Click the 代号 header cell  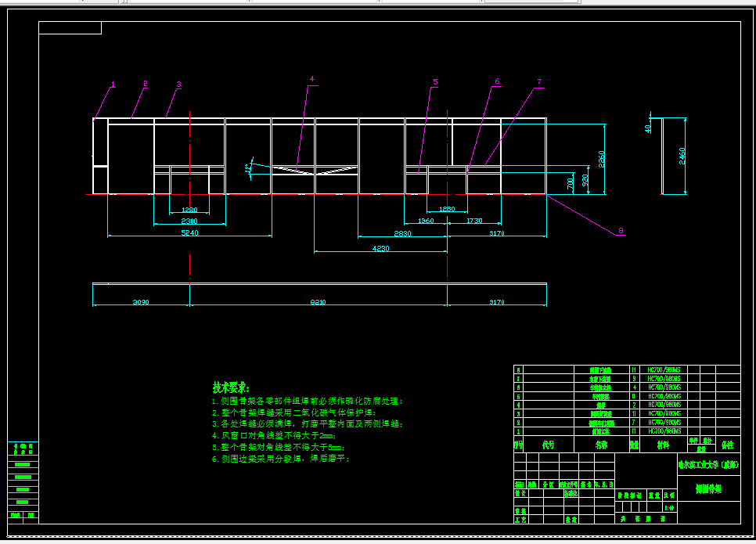coord(549,445)
